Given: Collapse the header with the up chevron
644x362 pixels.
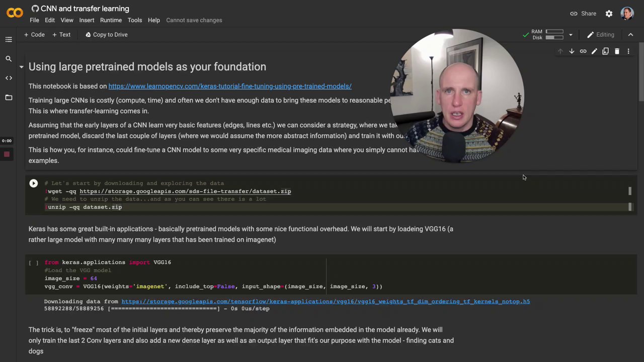Looking at the screenshot, I should point(630,35).
